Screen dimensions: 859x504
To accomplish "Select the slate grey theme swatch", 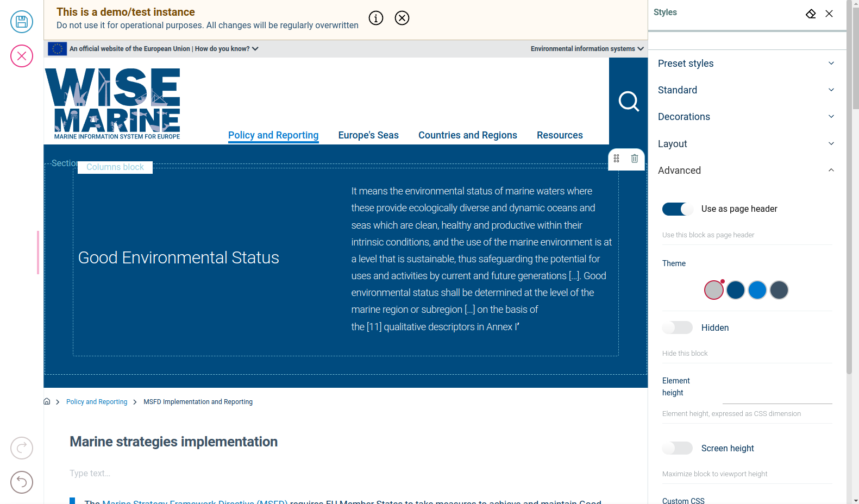I will point(779,290).
